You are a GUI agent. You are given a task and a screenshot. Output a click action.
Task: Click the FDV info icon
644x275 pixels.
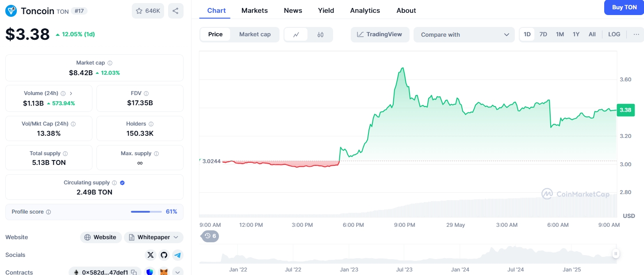coord(146,94)
